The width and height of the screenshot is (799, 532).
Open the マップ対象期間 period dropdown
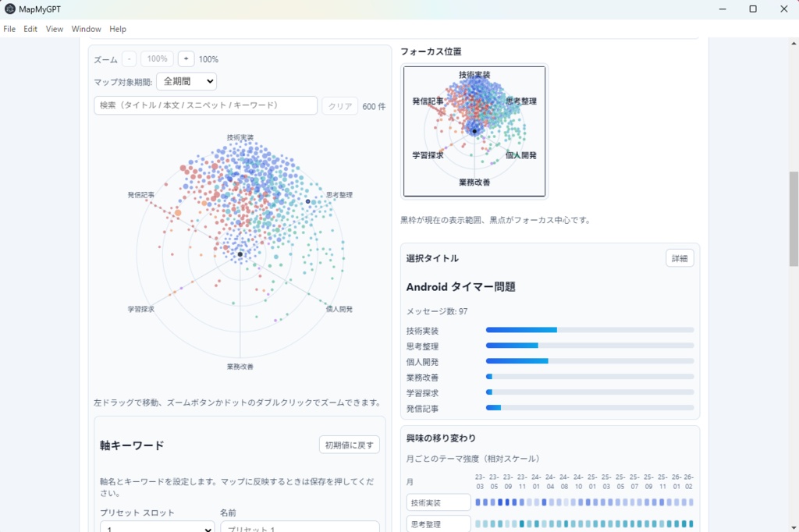[186, 80]
